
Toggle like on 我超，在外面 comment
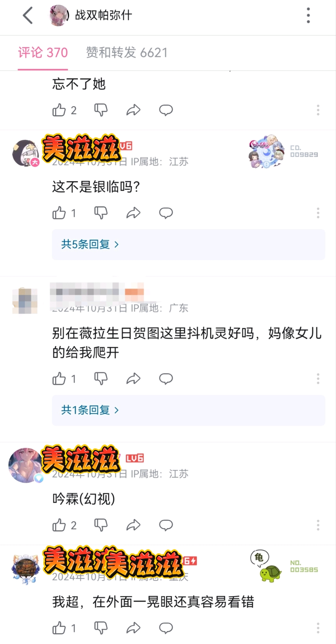pos(59,628)
